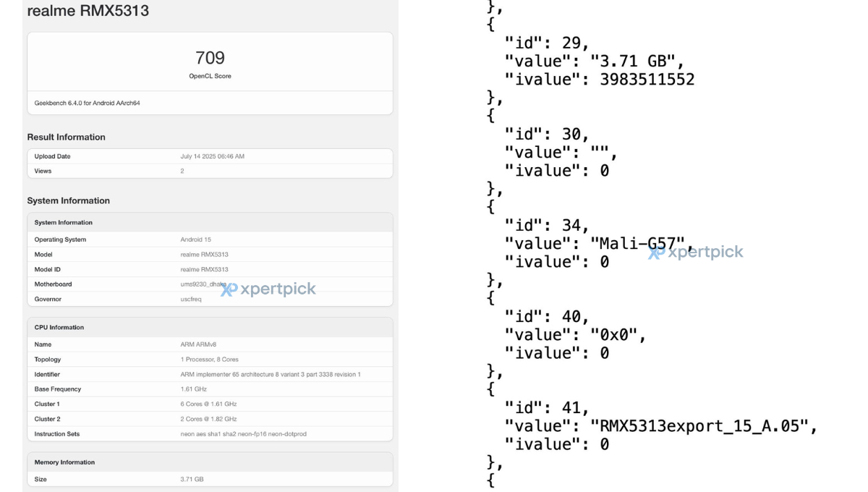
Task: Click the 'Upload Date' row label
Action: click(x=53, y=156)
